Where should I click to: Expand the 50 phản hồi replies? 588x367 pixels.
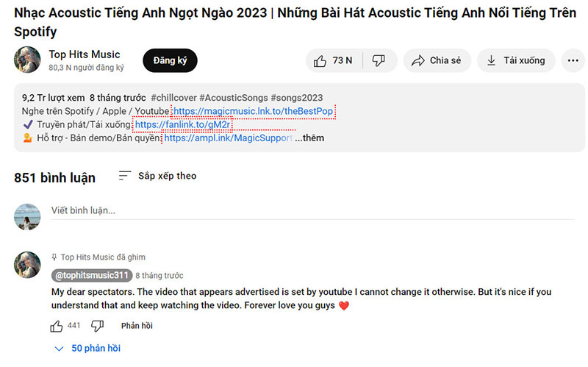pyautogui.click(x=87, y=349)
